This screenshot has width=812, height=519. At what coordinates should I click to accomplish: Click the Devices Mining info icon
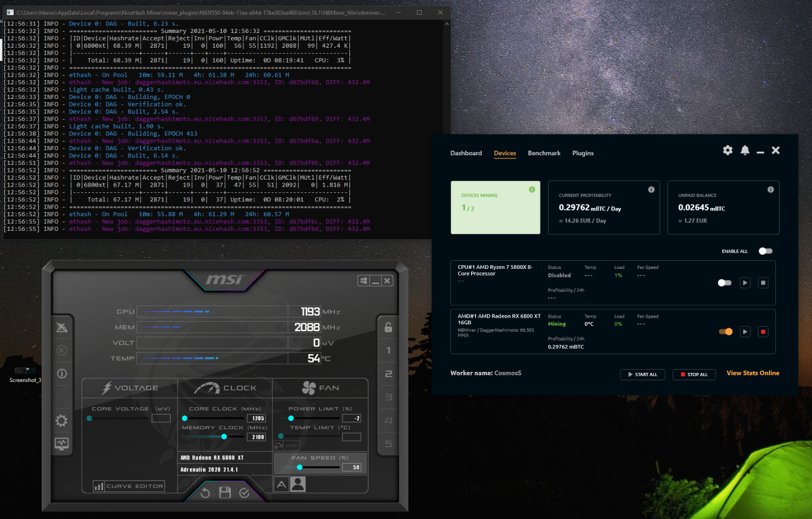pyautogui.click(x=532, y=189)
